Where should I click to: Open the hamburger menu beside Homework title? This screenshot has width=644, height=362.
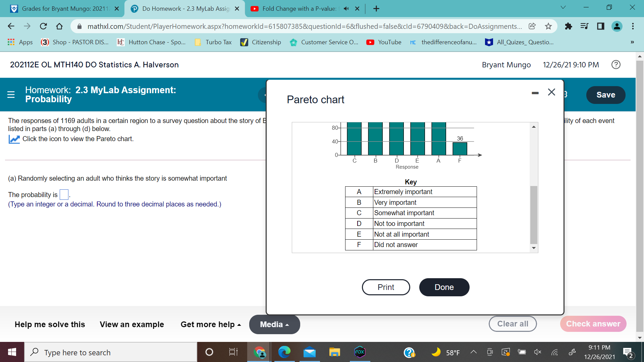click(x=11, y=95)
